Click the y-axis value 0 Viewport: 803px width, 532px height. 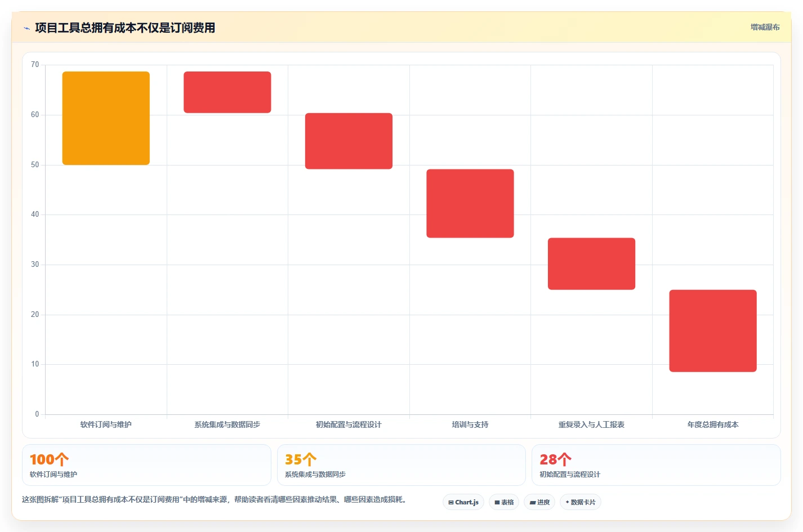tap(37, 414)
